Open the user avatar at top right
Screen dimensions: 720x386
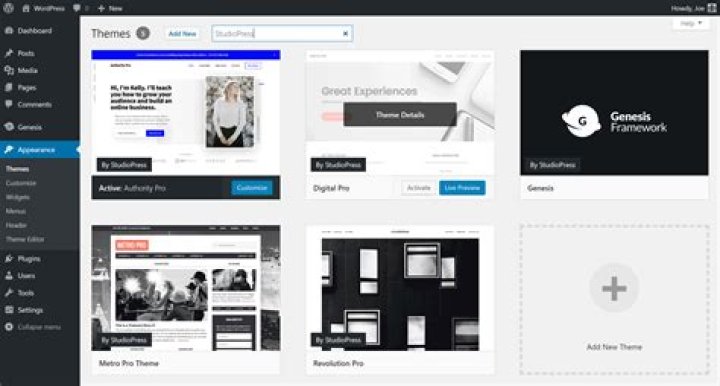tap(712, 8)
